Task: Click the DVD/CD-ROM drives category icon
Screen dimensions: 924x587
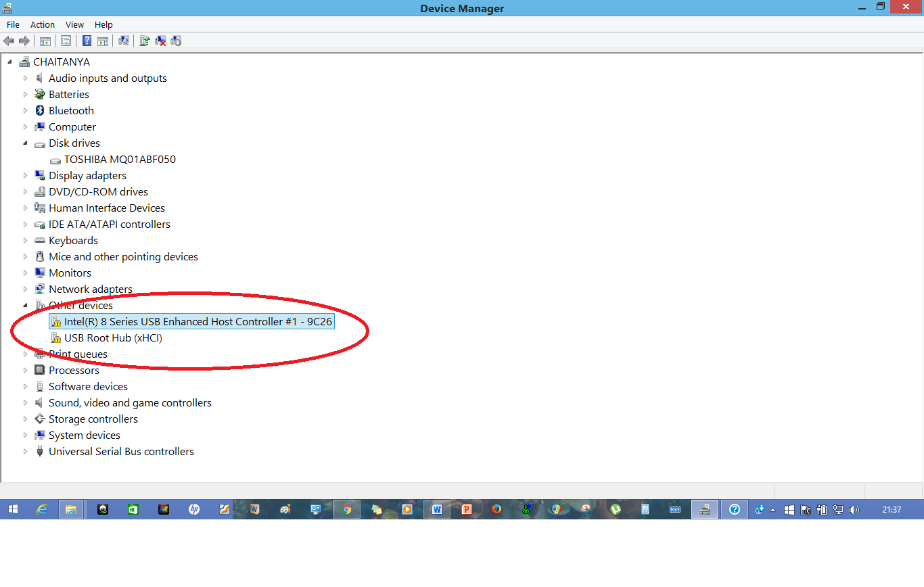Action: pos(40,192)
